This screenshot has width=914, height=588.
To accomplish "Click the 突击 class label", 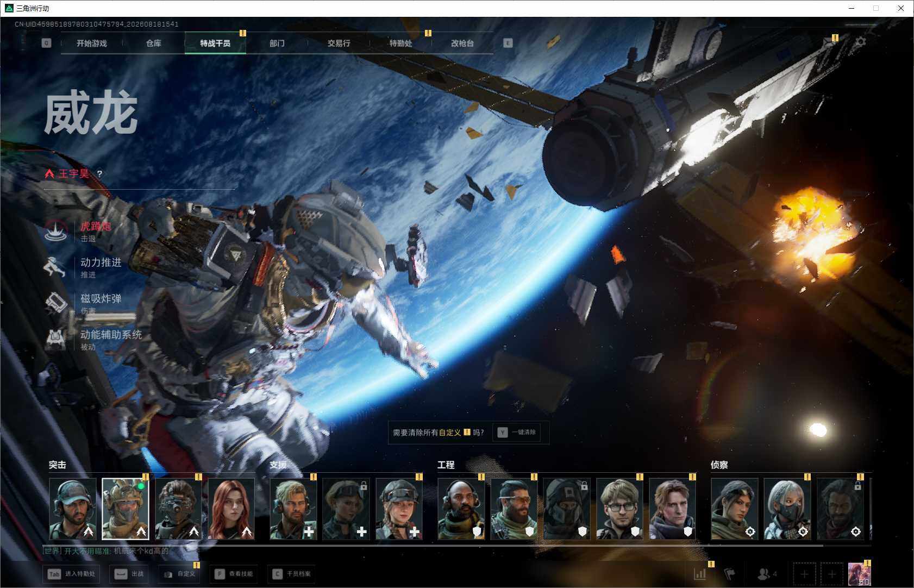I will coord(57,465).
